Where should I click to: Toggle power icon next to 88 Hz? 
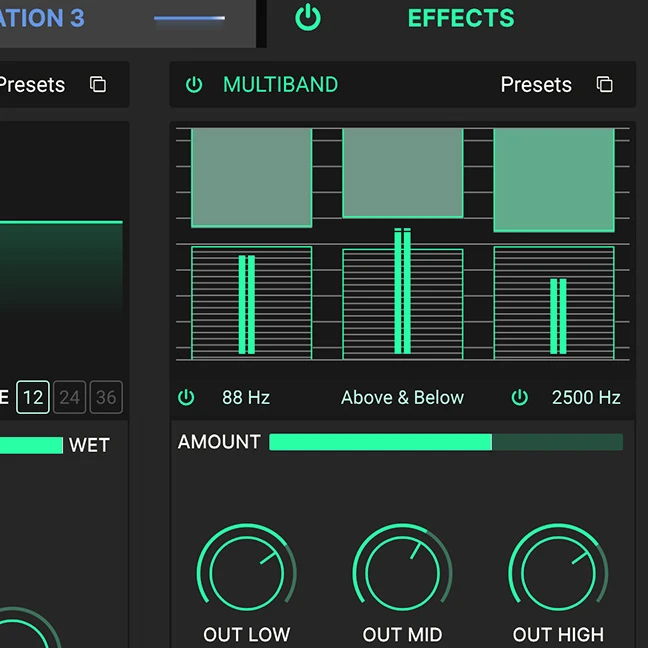[x=186, y=397]
